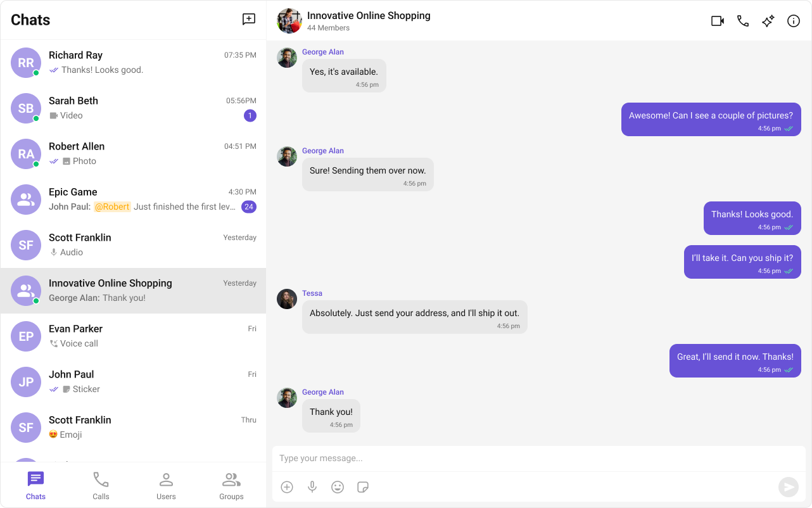Open George Alan's avatar picture
The image size is (812, 508).
click(x=287, y=57)
